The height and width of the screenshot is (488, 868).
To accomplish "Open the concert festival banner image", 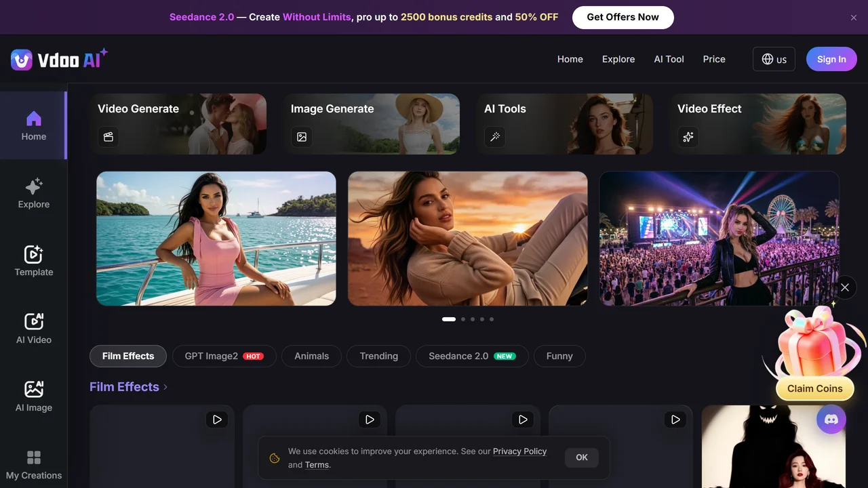I will click(719, 239).
